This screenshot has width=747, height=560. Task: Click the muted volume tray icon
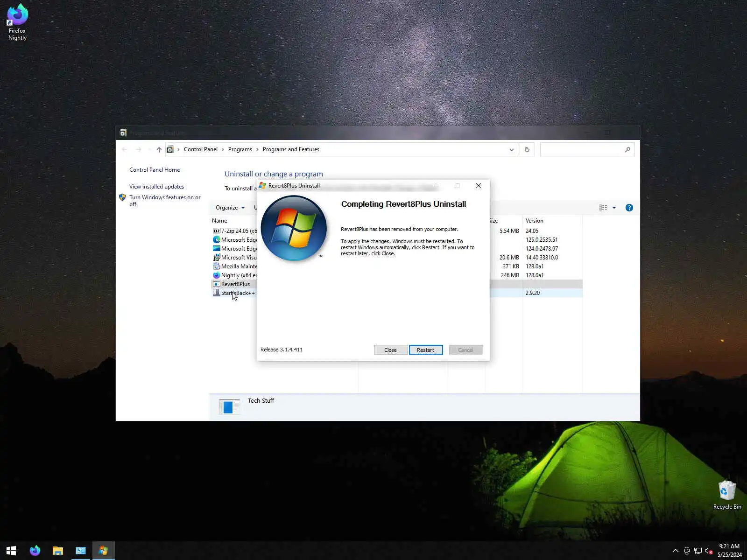(x=709, y=551)
